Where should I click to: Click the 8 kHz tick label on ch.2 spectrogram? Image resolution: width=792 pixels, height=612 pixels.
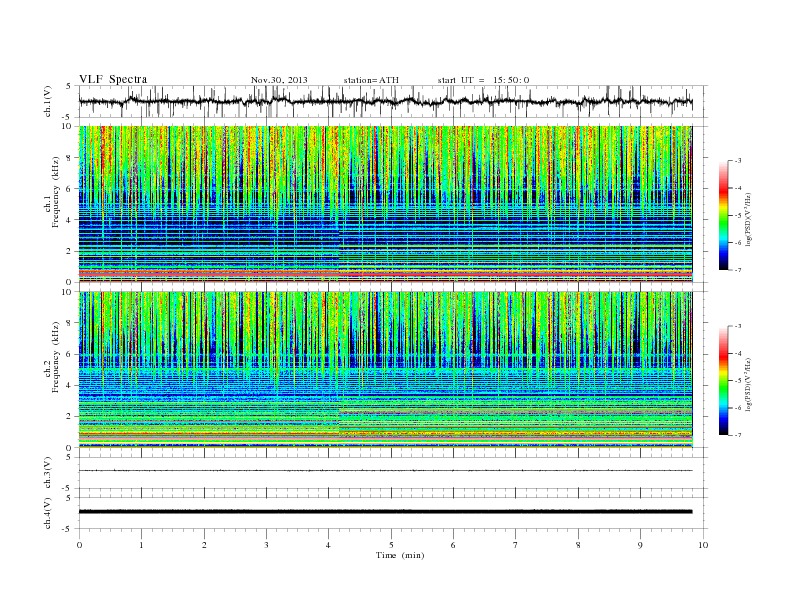click(x=70, y=323)
